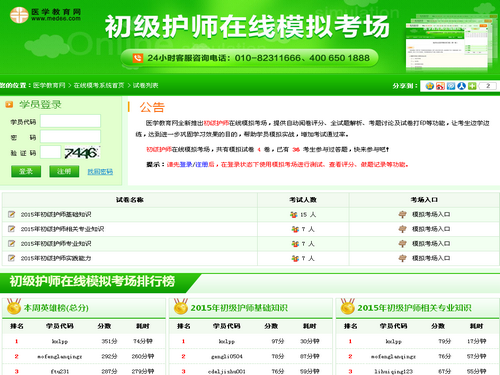Viewport: 500px width, 375px height.
Task: Focus the 学员代码 input field
Action: point(70,121)
